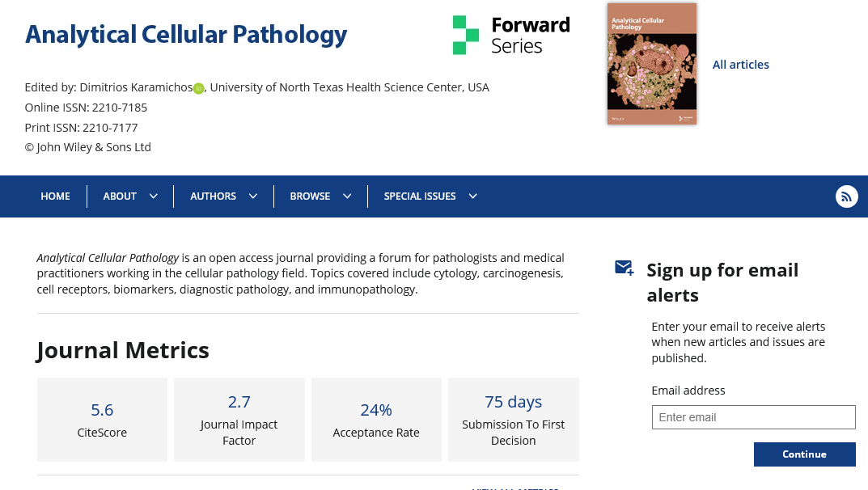Image resolution: width=868 pixels, height=490 pixels.
Task: Click into the Enter email field
Action: tap(753, 417)
